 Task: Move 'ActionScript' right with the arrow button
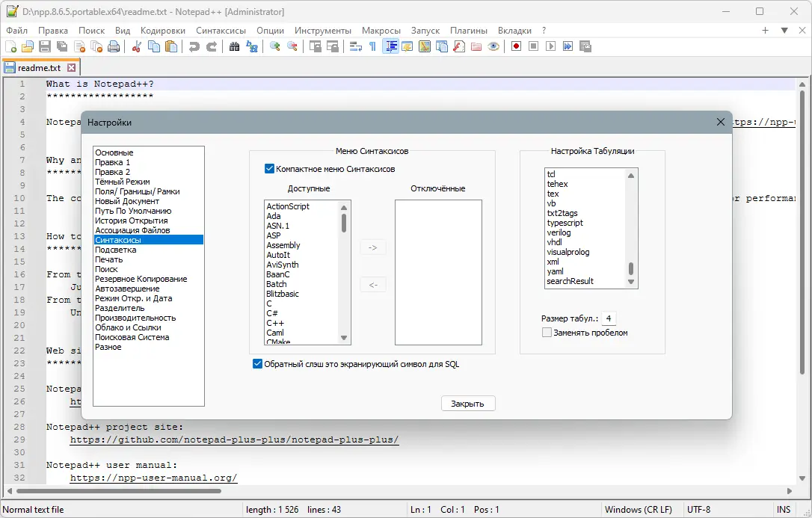coord(372,247)
